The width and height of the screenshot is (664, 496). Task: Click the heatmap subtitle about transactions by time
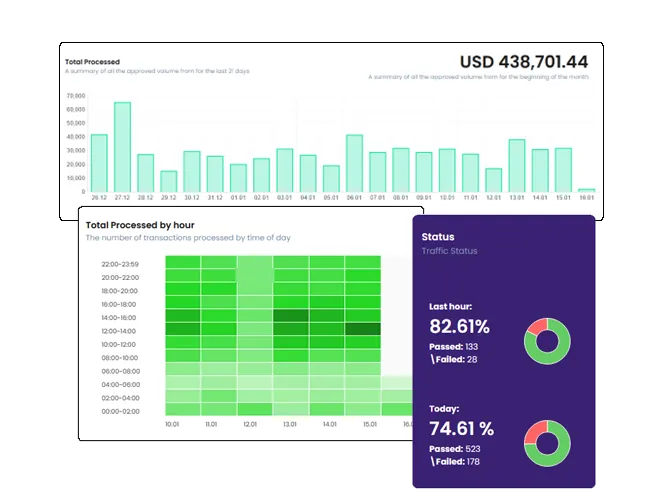coord(188,238)
